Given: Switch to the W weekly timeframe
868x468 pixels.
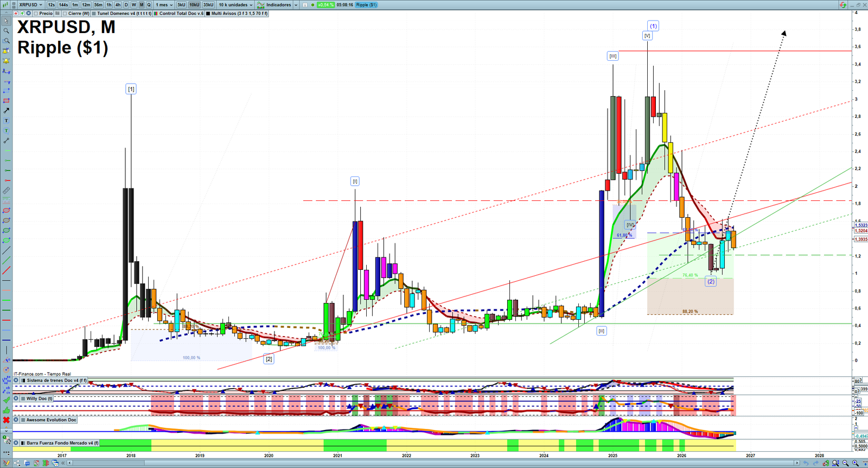Looking at the screenshot, I should pyautogui.click(x=134, y=5).
